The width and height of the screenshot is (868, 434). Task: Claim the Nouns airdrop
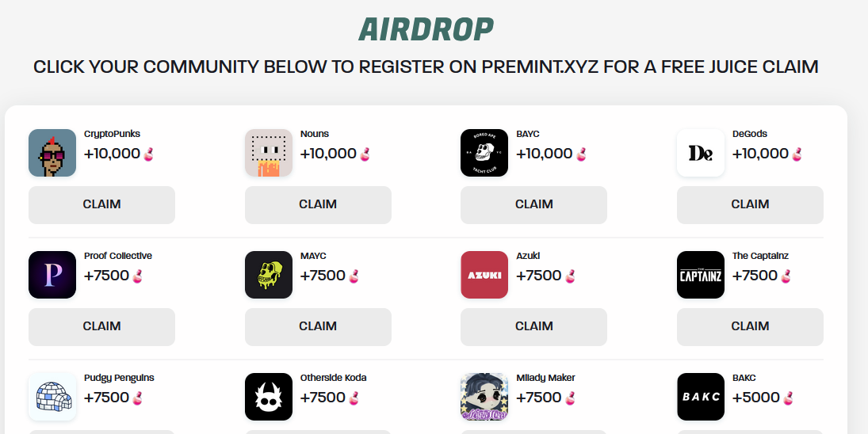pyautogui.click(x=318, y=204)
